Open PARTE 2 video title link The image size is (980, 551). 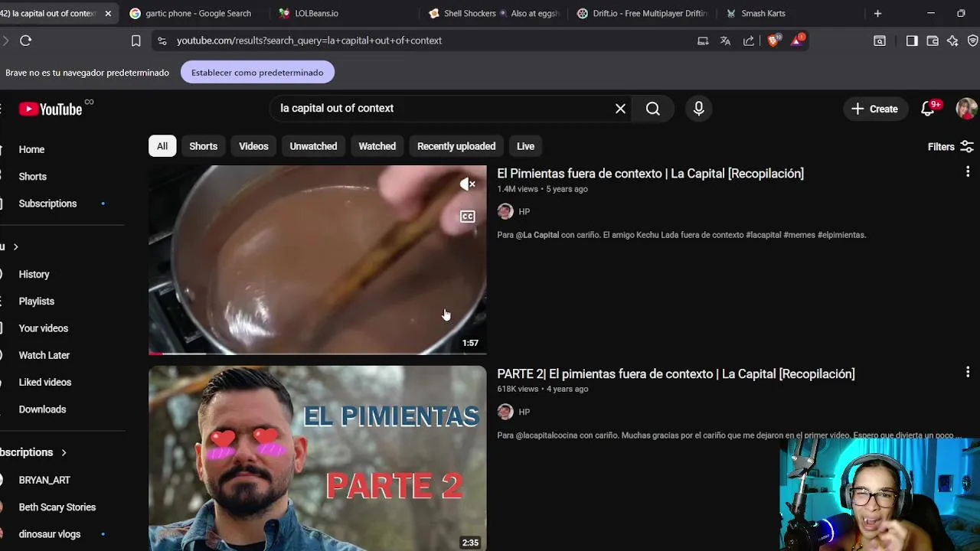676,374
